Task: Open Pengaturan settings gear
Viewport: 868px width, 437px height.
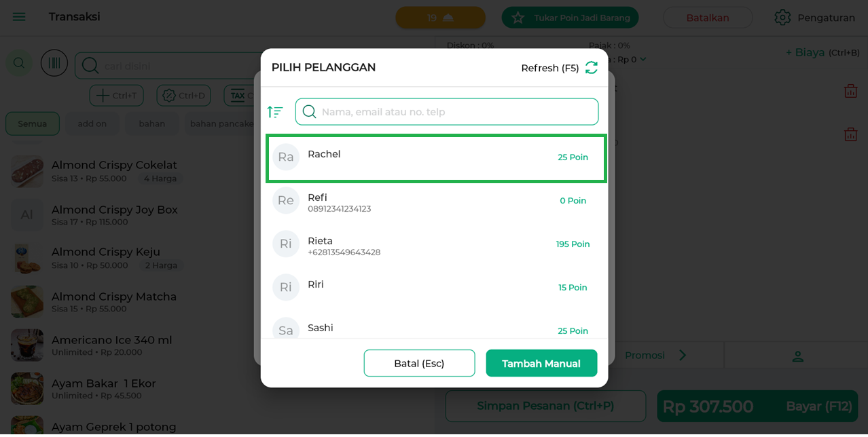Action: point(783,18)
